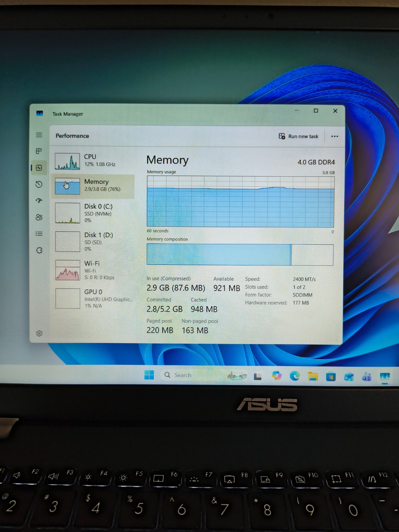Click the '921 MB' available value
This screenshot has height=532, width=399.
[227, 288]
